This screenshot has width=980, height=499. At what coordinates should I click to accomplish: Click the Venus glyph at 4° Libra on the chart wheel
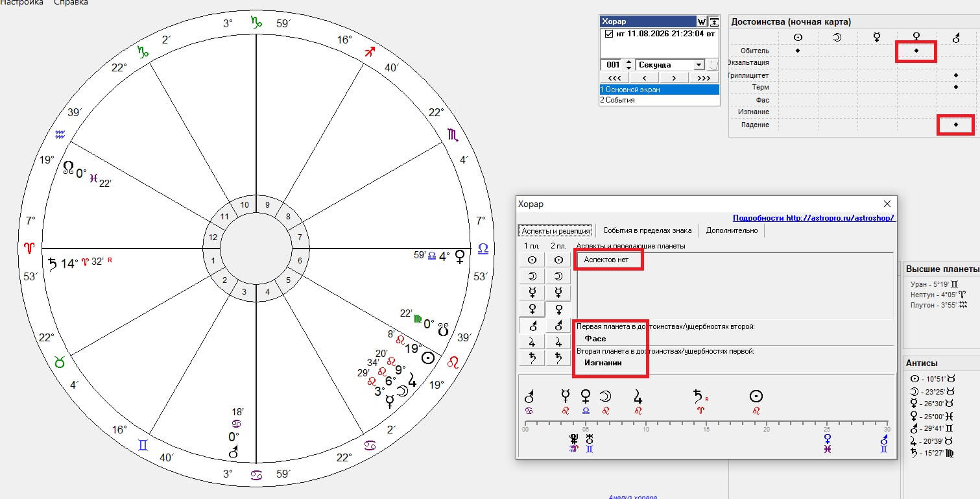tap(460, 256)
